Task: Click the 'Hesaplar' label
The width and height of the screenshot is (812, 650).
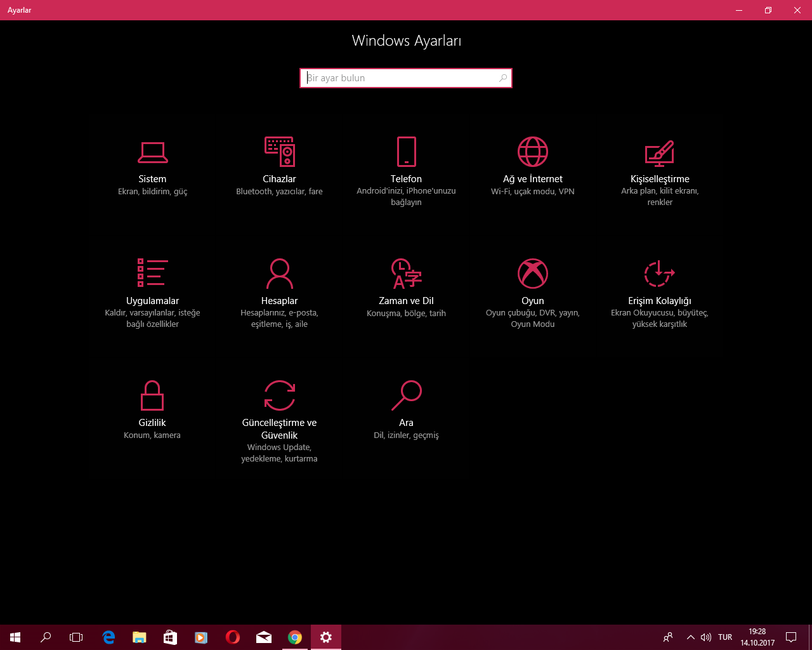Action: (x=280, y=301)
